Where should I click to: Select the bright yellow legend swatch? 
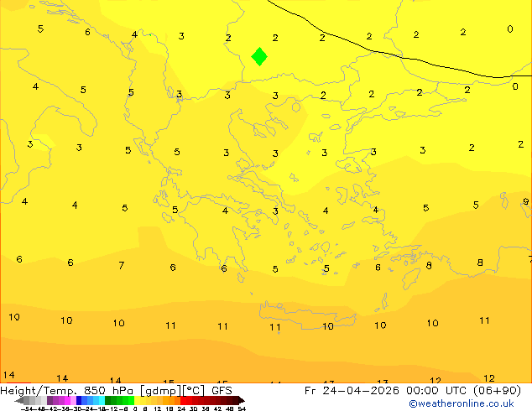click(x=137, y=400)
